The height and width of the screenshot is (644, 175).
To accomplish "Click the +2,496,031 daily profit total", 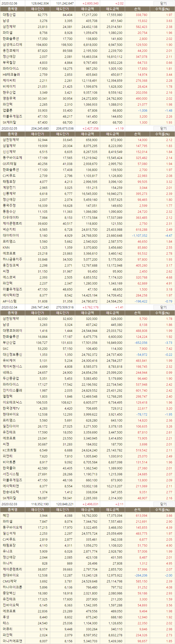I will (90, 504).
